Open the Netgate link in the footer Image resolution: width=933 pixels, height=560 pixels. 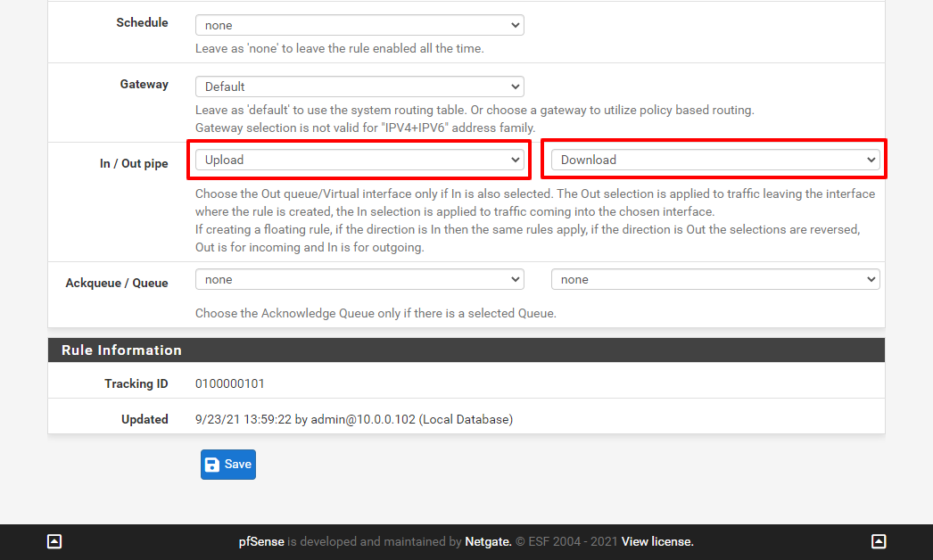point(488,541)
